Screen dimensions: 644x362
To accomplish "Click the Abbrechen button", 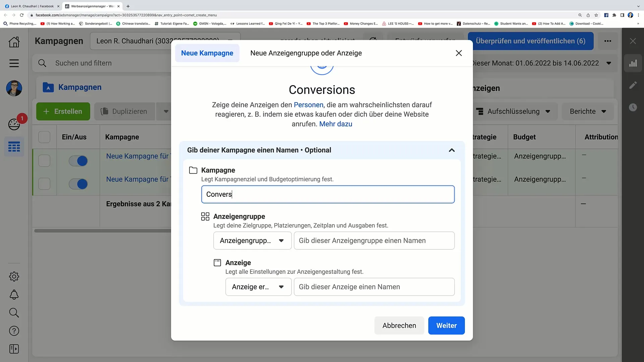I will 399,325.
